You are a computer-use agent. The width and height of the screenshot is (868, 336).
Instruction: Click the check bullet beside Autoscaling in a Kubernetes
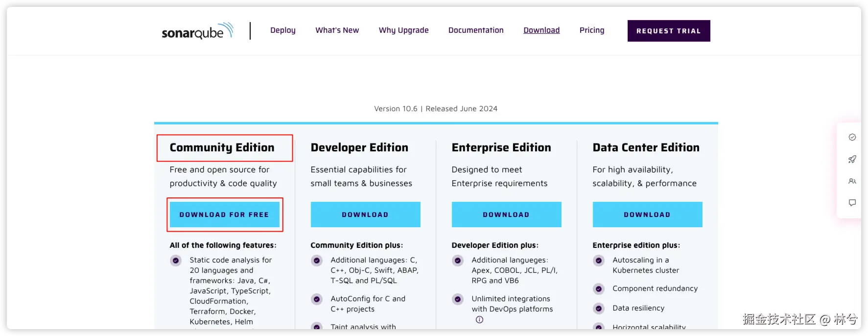click(x=599, y=261)
